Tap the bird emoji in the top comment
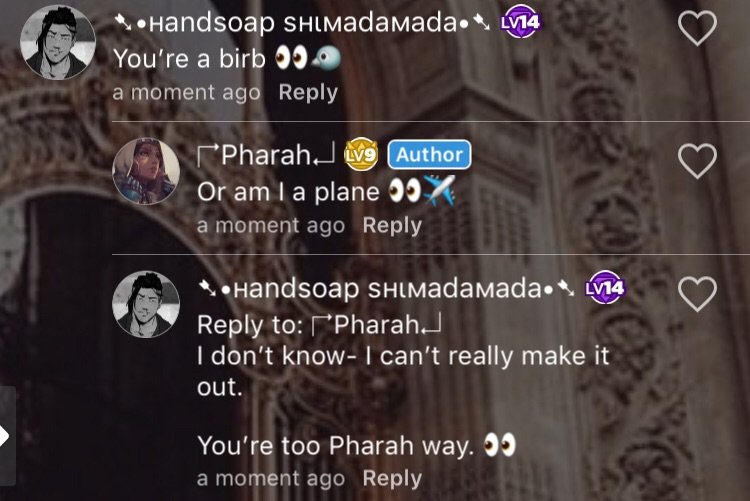The height and width of the screenshot is (501, 750). (326, 58)
